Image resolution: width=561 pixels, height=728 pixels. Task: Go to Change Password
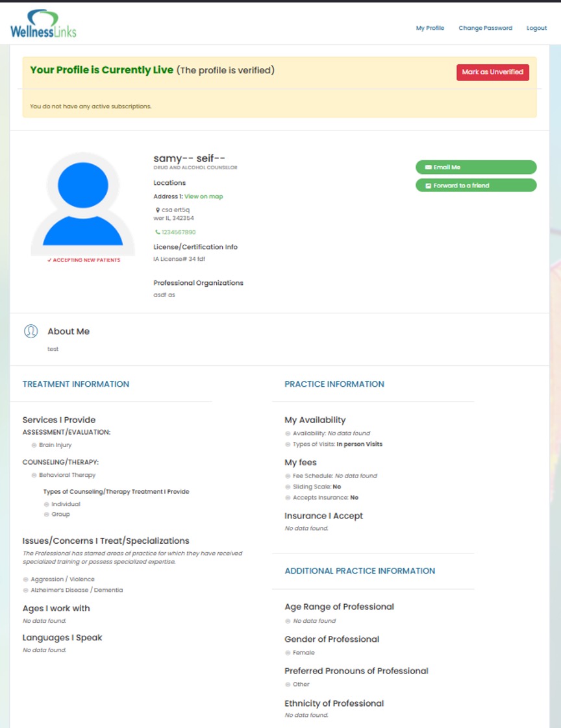pyautogui.click(x=485, y=28)
